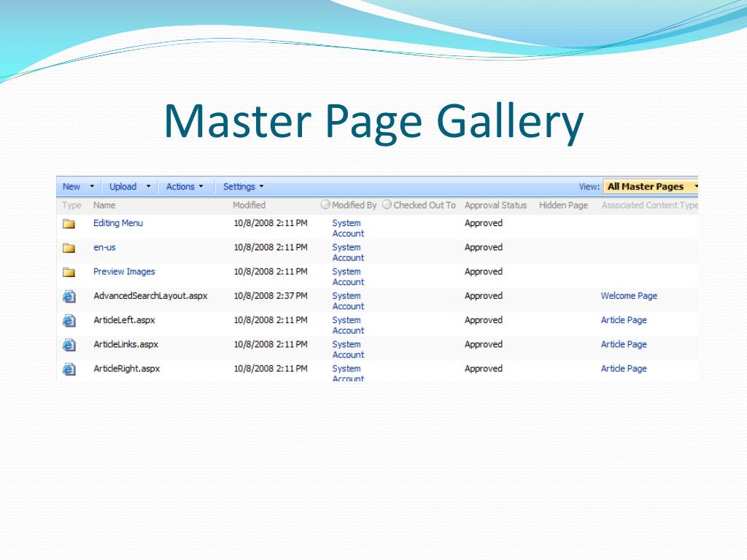Screen dimensions: 747x560
Task: Sort by the Type column header
Action: point(71,205)
